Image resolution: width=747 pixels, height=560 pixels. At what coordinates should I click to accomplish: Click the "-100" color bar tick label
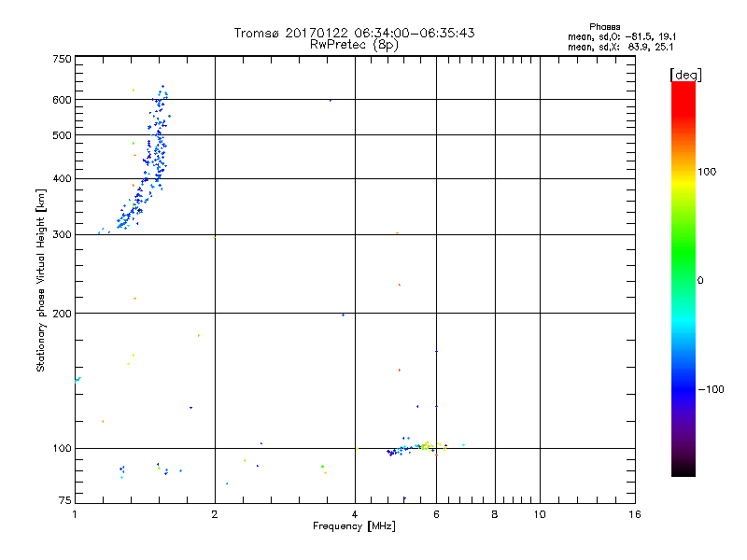[711, 389]
